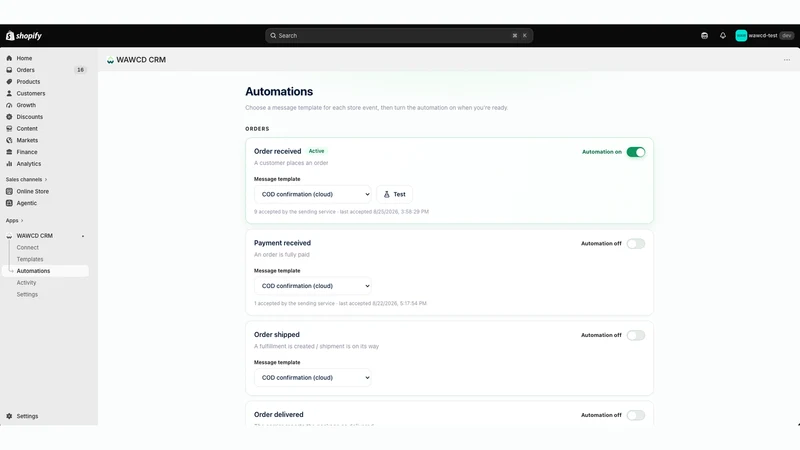Open the Templates page
This screenshot has width=800, height=450.
(30, 259)
